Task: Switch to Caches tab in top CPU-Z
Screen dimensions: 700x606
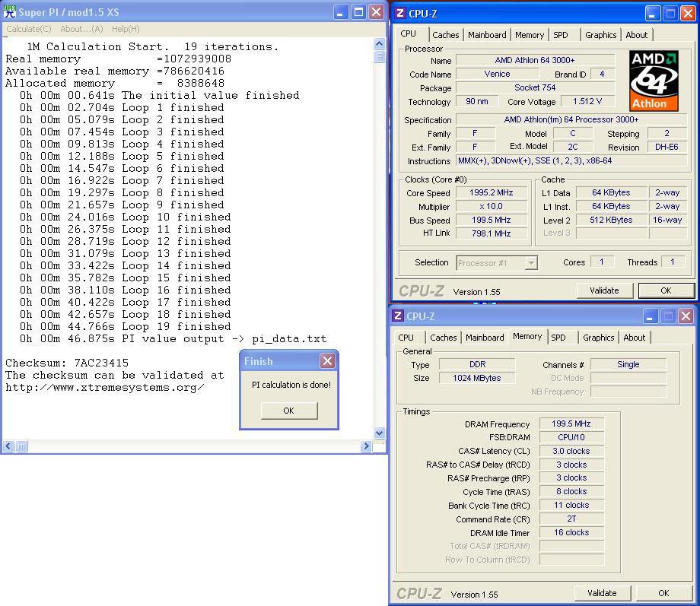Action: pos(446,35)
